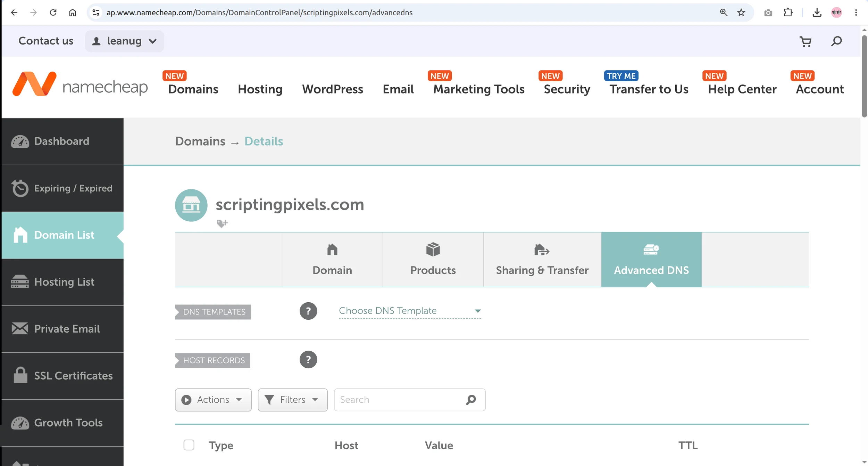Select Domain List in sidebar
Image resolution: width=868 pixels, height=466 pixels.
pos(62,235)
